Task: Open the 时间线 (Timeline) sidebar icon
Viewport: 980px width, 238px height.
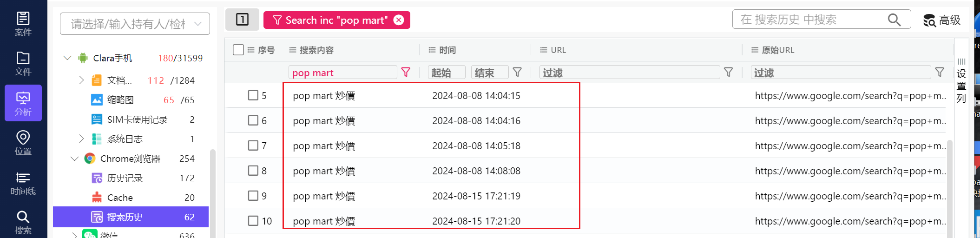Action: coord(23,183)
